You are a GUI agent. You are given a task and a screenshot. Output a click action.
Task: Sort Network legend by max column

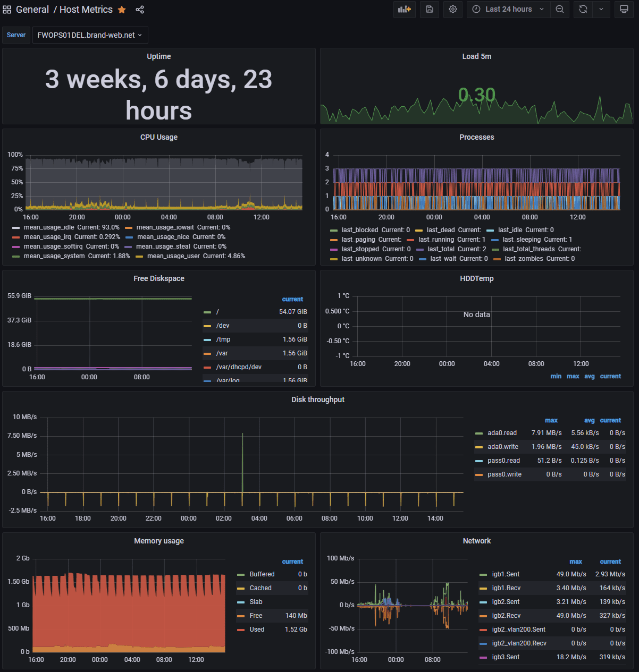576,562
